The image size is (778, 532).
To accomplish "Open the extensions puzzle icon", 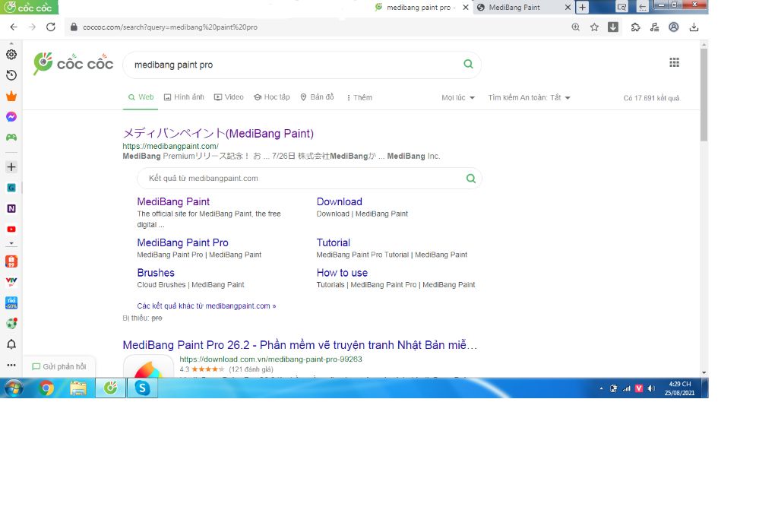I will (x=636, y=27).
